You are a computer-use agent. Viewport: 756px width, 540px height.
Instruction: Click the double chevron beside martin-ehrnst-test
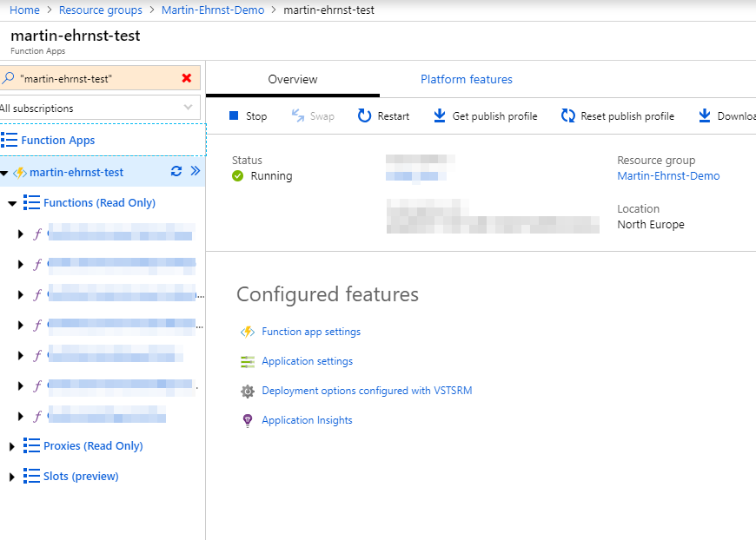coord(196,171)
